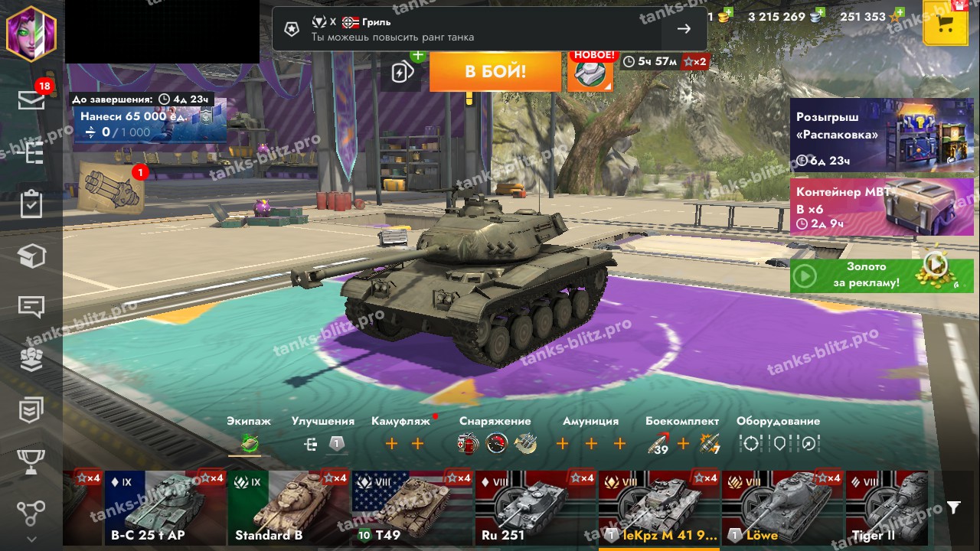Open the Контейнер МВТ offer banner
The height and width of the screenshot is (551, 980).
coord(882,207)
